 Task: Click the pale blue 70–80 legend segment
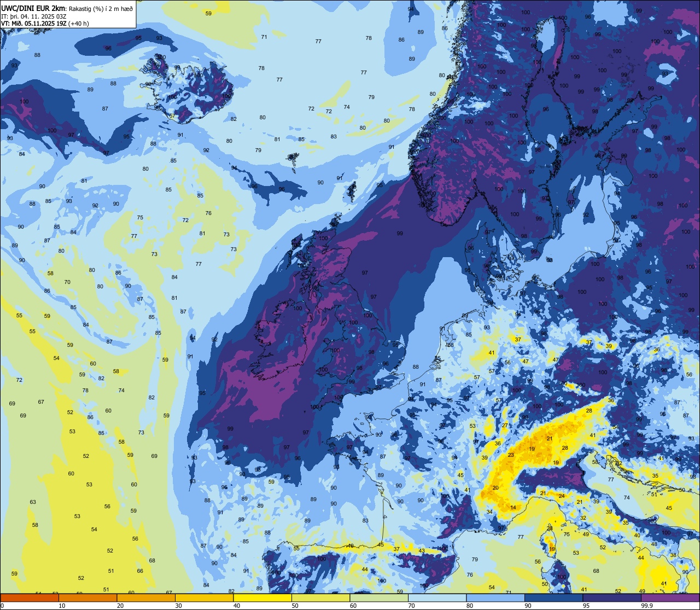pyautogui.click(x=437, y=598)
